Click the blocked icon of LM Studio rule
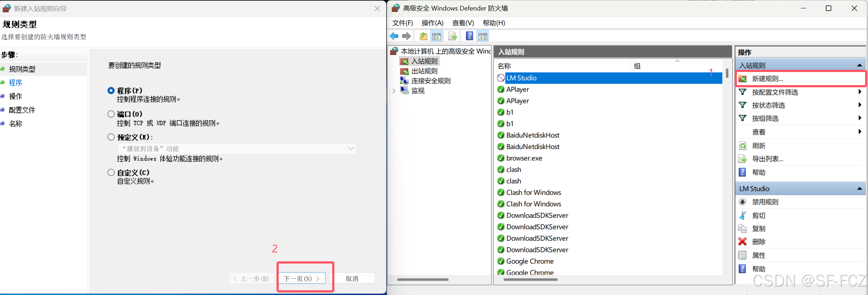Screen dimensions: 868x295 click(x=501, y=78)
